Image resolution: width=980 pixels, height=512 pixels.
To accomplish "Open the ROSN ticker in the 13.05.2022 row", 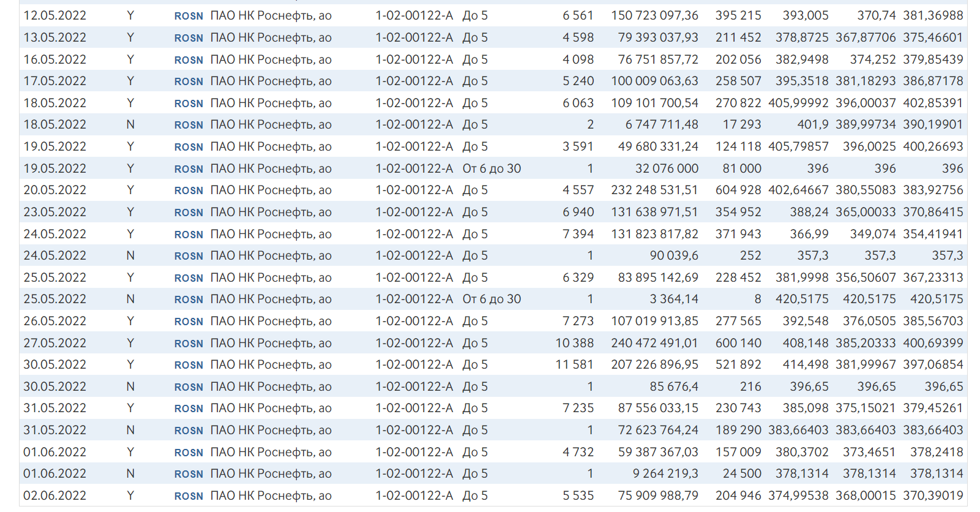I will (x=189, y=38).
